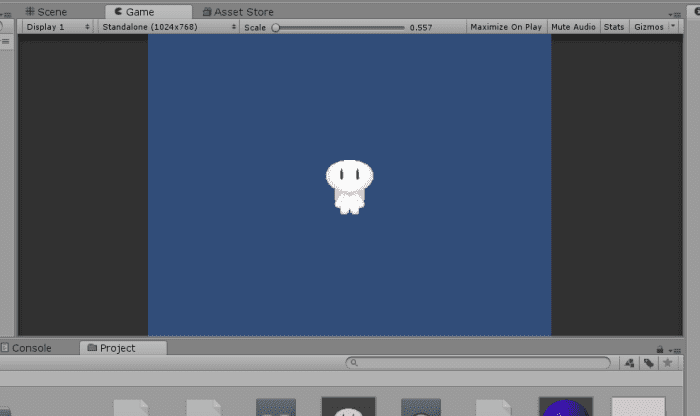Click the Project panel lock icon
Viewport: 700px width, 416px height.
(x=659, y=349)
